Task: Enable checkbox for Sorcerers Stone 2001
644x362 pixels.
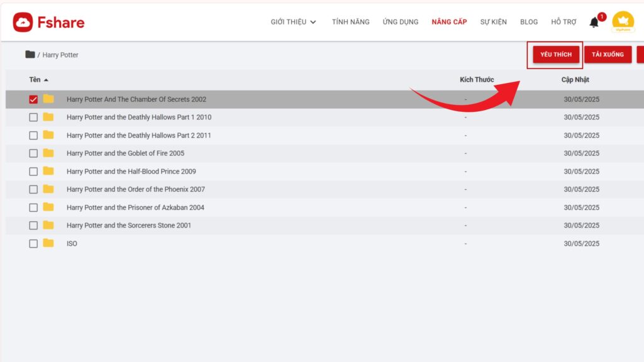Action: click(33, 226)
